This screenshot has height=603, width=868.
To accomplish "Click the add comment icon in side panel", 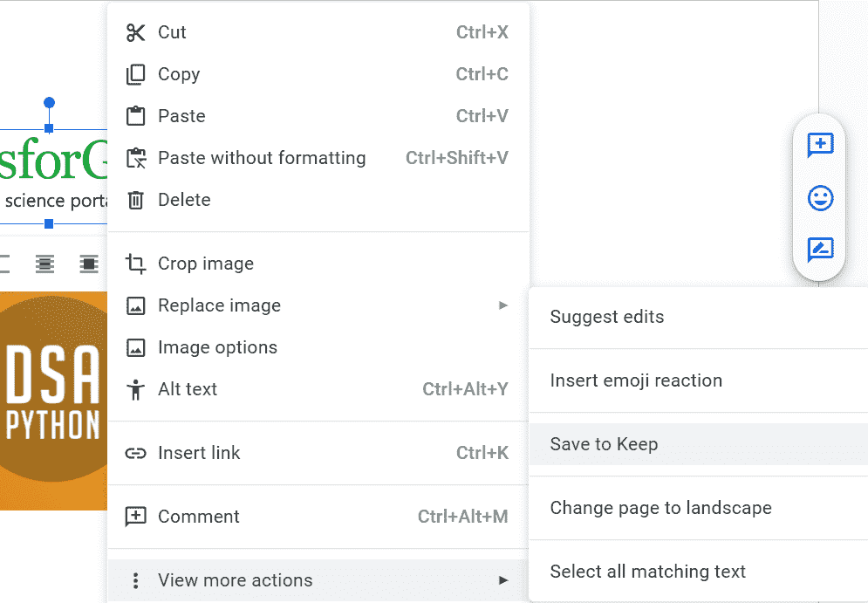I will coord(820,145).
